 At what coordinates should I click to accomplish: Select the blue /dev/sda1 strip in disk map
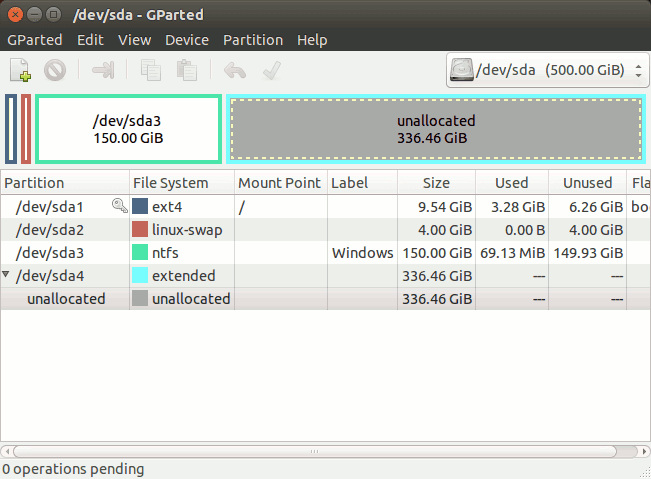pyautogui.click(x=11, y=129)
